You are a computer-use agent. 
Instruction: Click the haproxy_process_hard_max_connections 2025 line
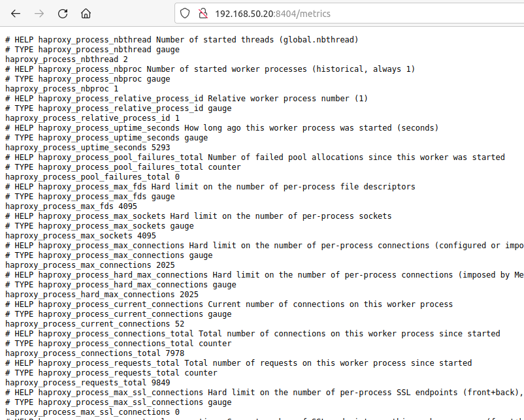coord(101,295)
